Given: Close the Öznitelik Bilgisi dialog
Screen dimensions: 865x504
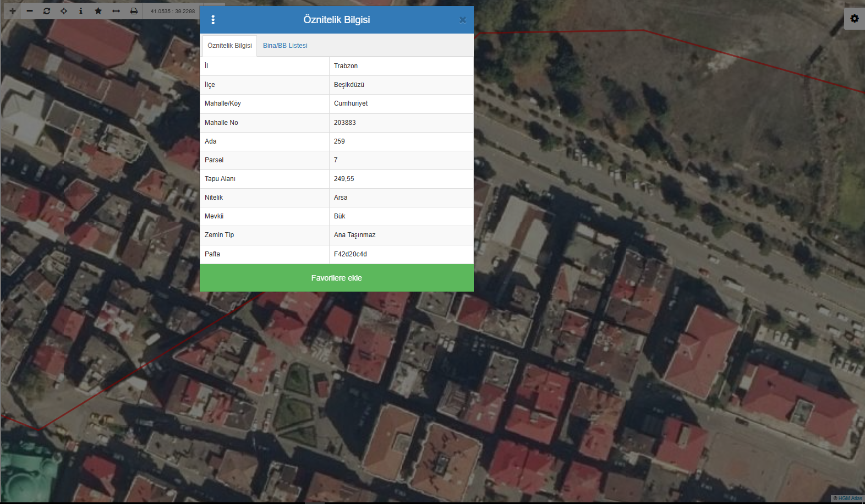Looking at the screenshot, I should [x=462, y=20].
